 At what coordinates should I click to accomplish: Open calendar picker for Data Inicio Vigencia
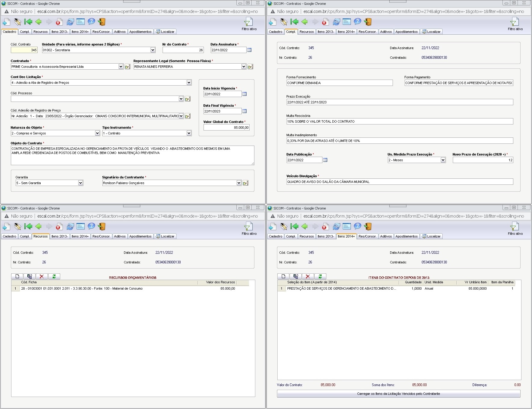click(x=244, y=94)
